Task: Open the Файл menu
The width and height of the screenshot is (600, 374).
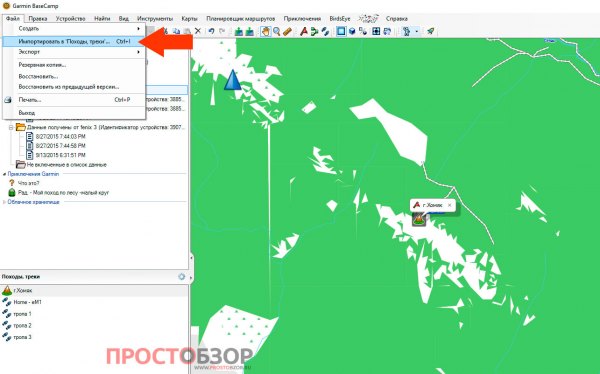Action: coord(13,18)
